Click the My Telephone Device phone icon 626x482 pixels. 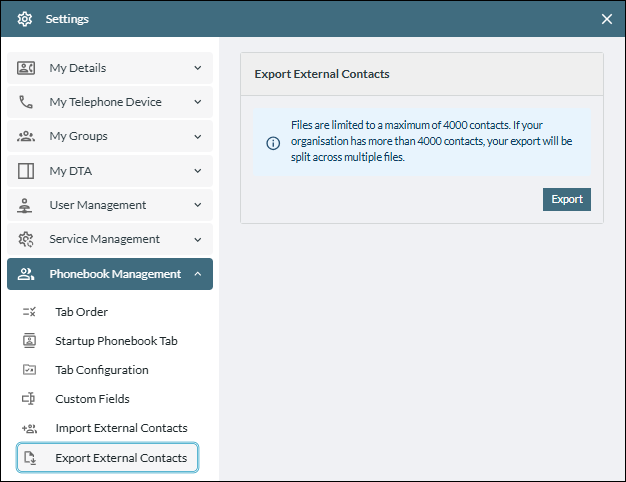[26, 102]
